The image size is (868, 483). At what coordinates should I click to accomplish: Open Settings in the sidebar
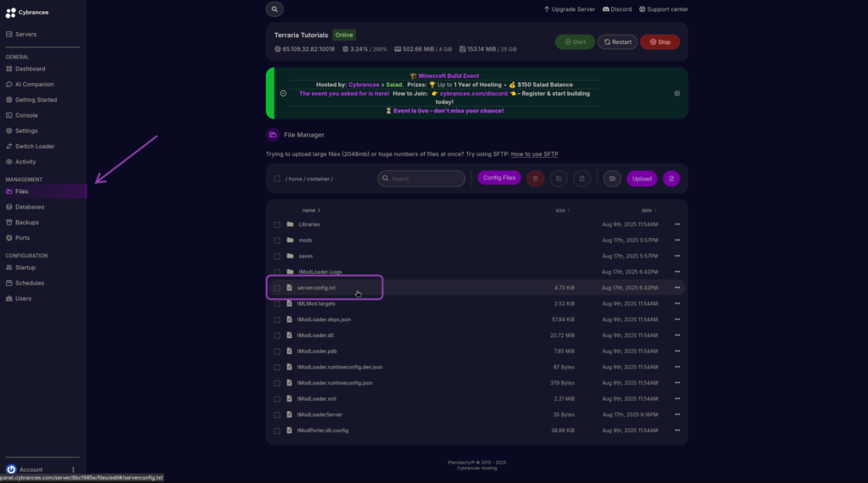[26, 130]
